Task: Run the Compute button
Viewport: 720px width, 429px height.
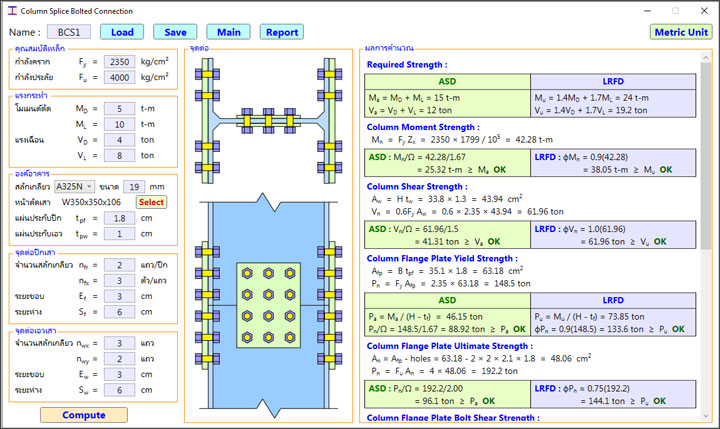Action: pos(84,415)
